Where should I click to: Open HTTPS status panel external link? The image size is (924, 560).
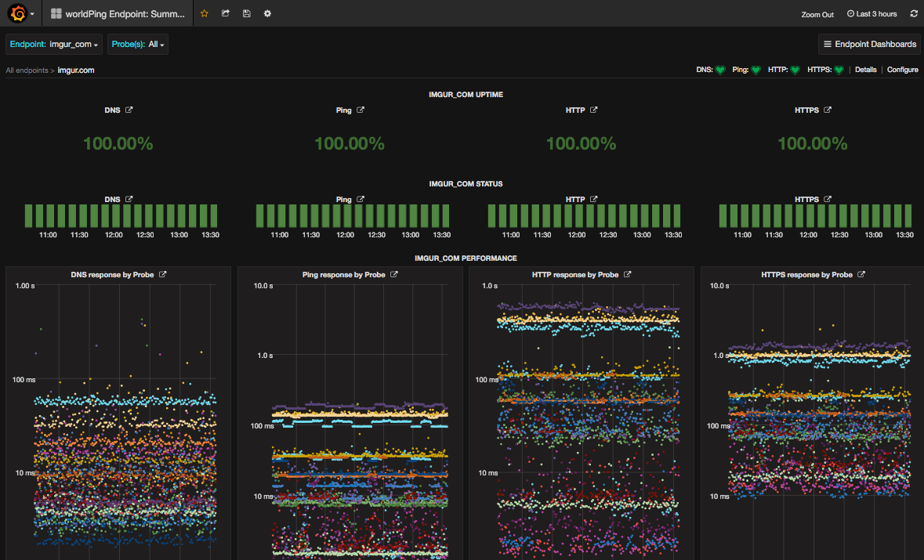(x=828, y=199)
